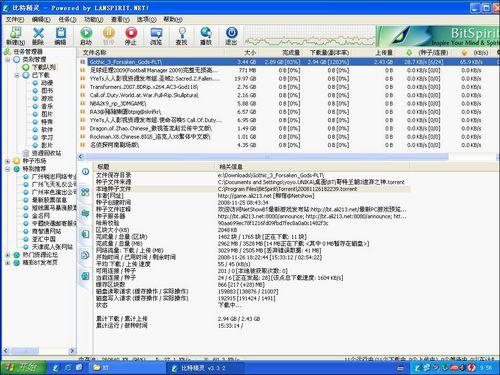The height and width of the screenshot is (375, 500).
Task: Open the 查看(V) menu
Action: tap(120, 19)
